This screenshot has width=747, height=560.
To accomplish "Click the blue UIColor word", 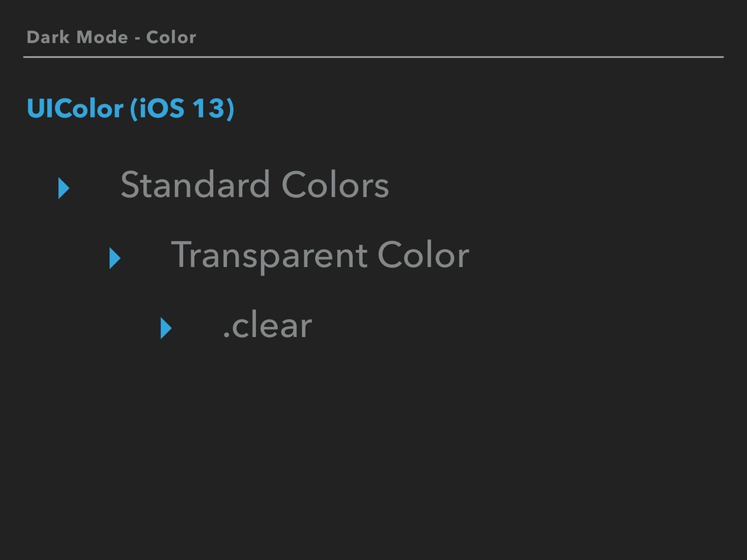I will point(75,109).
